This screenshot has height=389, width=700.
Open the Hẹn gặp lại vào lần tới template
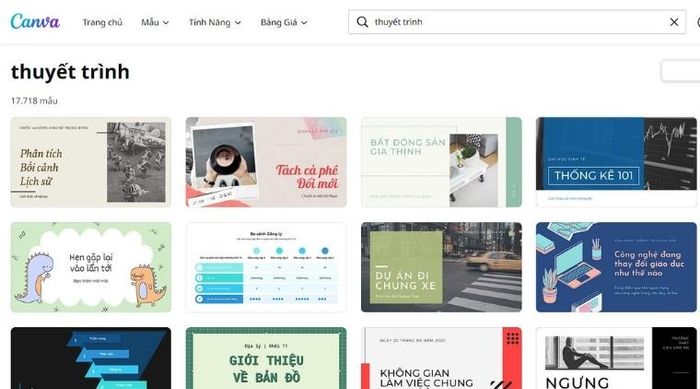pyautogui.click(x=91, y=267)
